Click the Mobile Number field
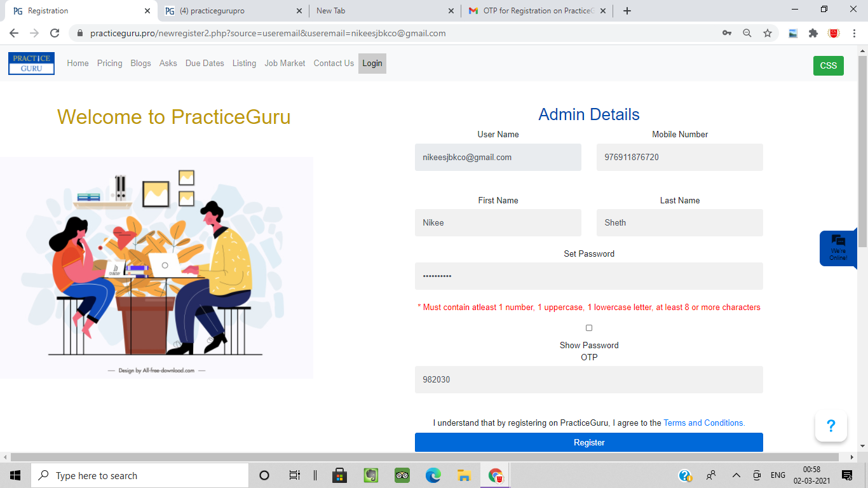Viewport: 868px width, 488px height. click(x=680, y=157)
